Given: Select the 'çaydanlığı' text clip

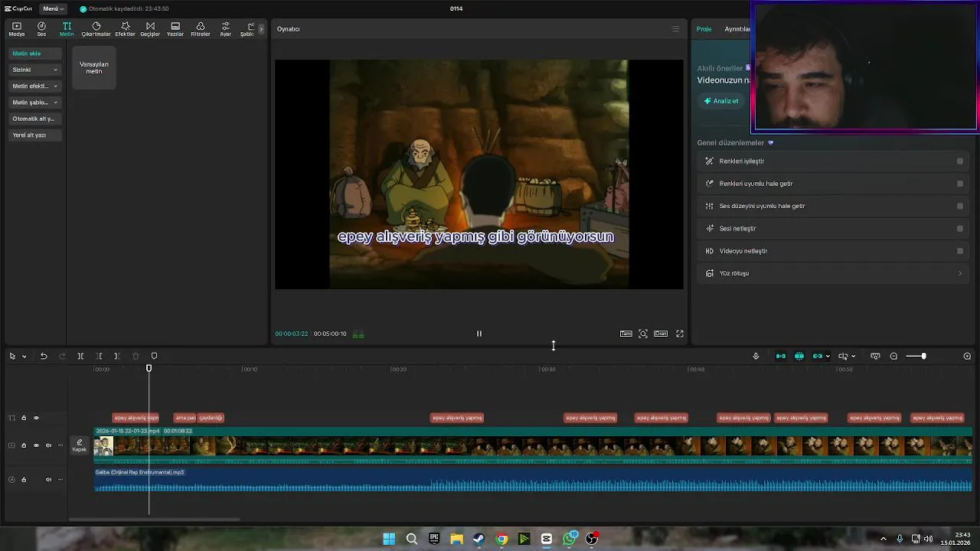Looking at the screenshot, I should pos(211,418).
